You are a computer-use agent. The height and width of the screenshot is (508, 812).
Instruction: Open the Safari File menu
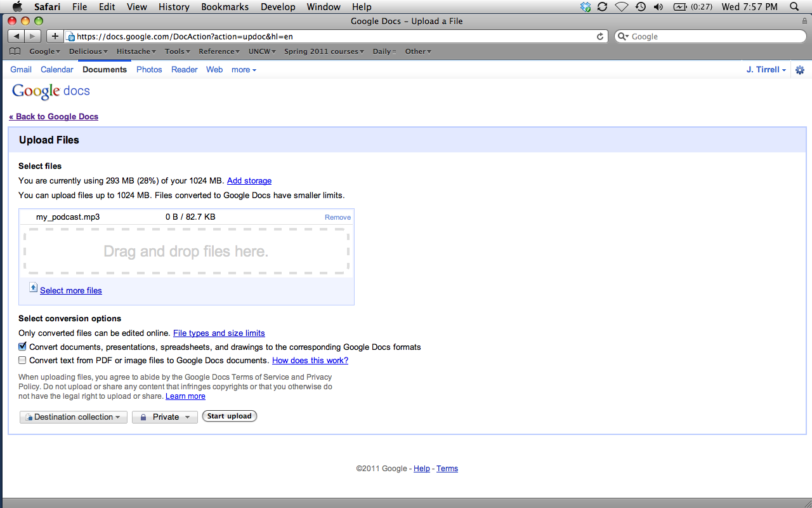pos(79,7)
